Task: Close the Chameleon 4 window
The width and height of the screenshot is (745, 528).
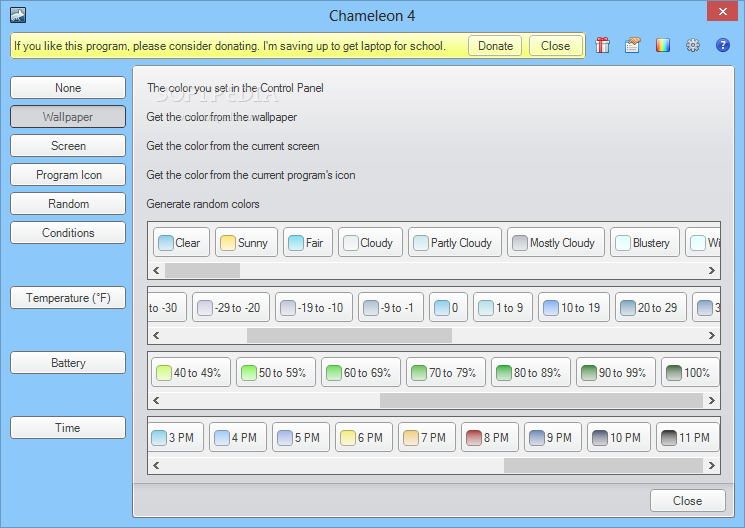Action: (722, 11)
